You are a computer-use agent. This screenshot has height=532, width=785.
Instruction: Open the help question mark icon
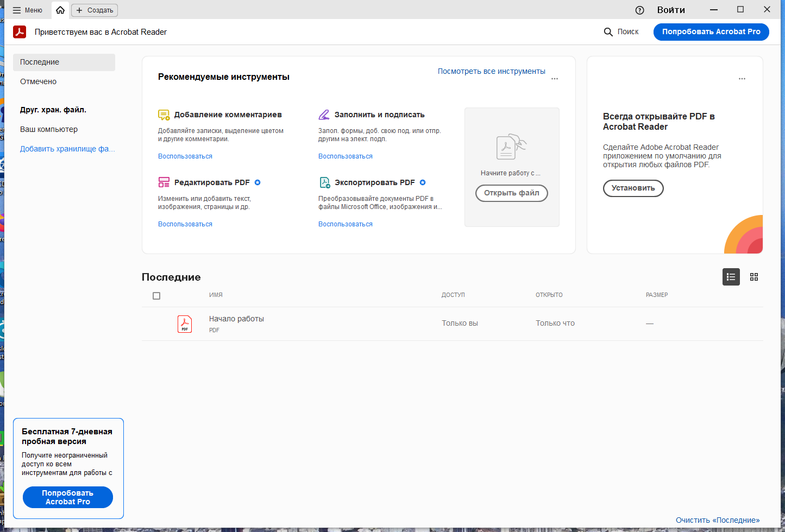[x=639, y=10]
